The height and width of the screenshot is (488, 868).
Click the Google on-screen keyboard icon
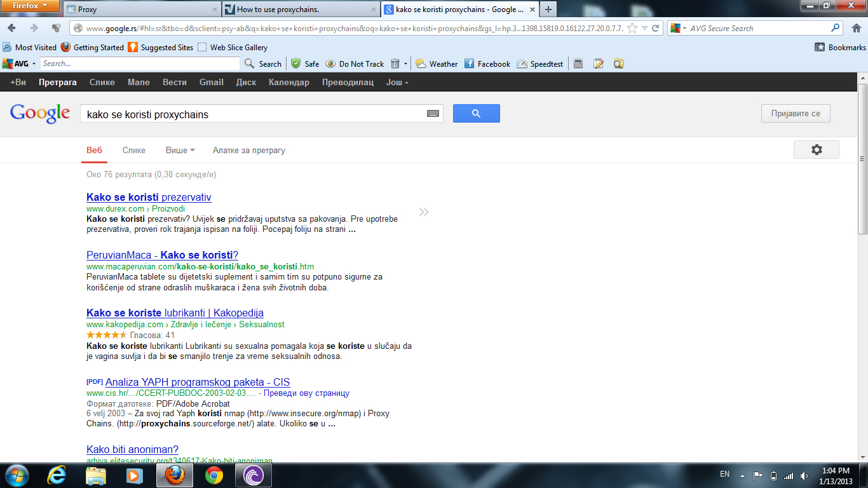(433, 114)
